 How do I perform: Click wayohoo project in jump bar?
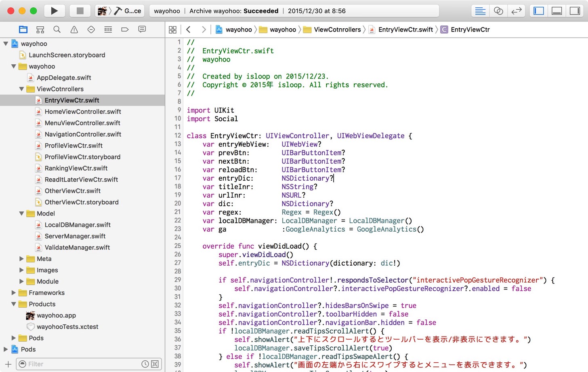(233, 30)
